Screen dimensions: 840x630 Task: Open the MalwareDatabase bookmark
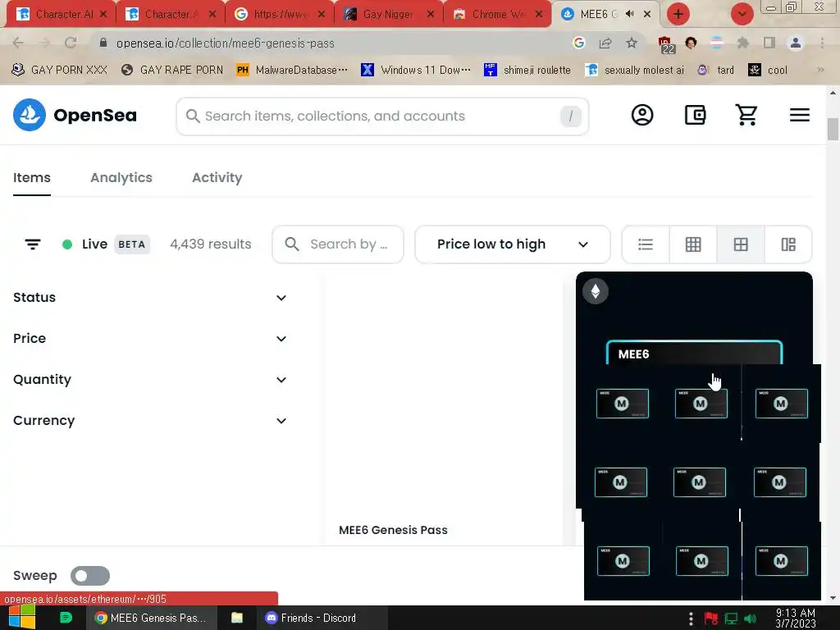292,70
